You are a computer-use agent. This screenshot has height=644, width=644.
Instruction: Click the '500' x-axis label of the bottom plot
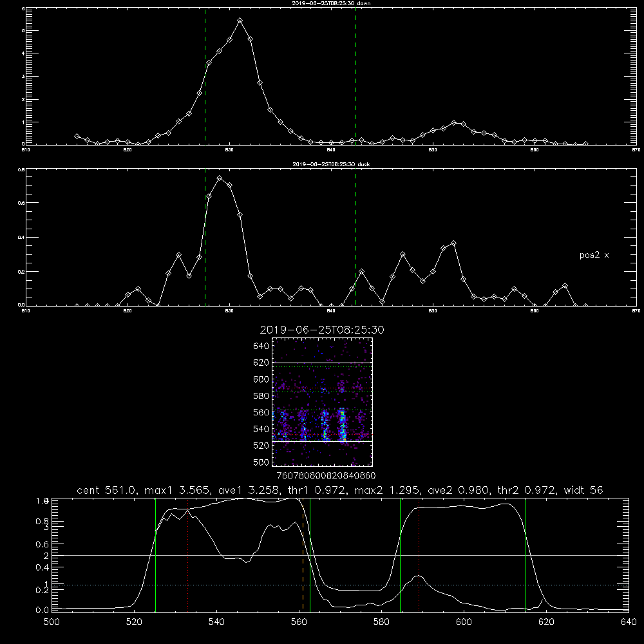(x=52, y=621)
